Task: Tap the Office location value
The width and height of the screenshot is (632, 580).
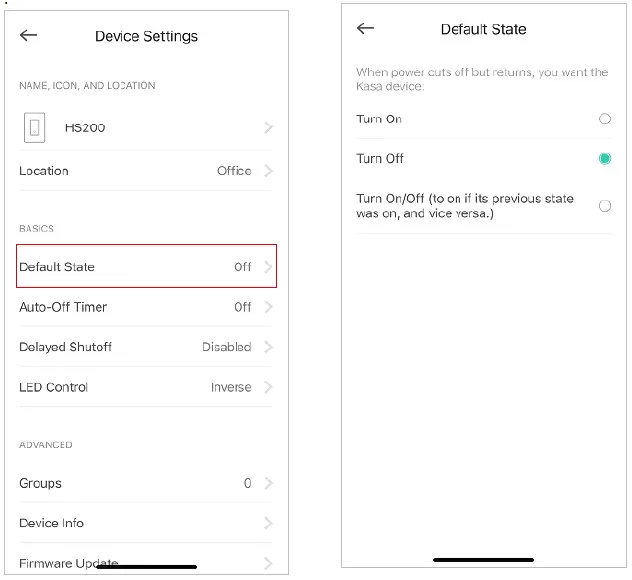Action: click(234, 171)
